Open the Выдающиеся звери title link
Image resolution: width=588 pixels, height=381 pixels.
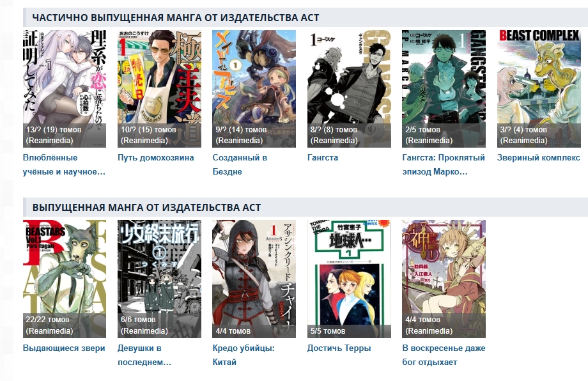[64, 348]
